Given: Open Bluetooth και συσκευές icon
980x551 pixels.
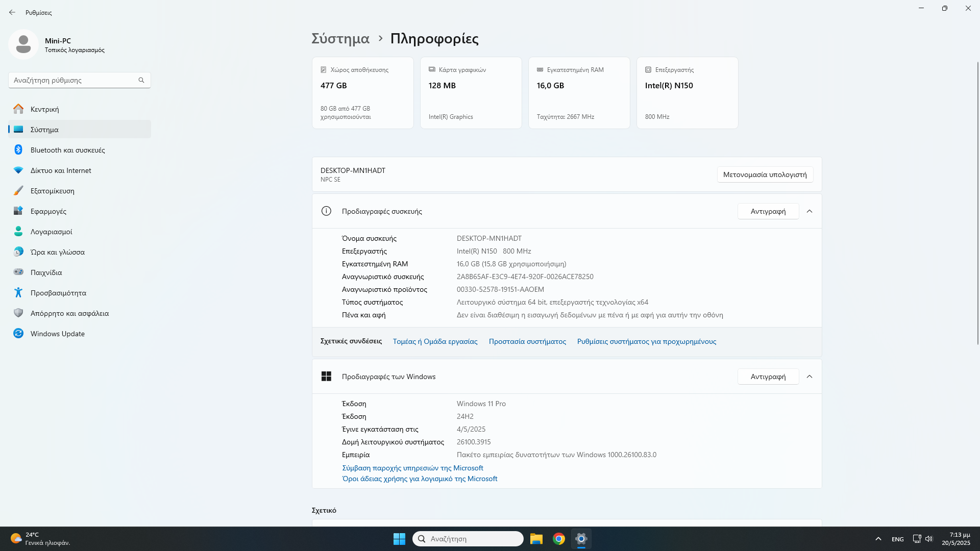Looking at the screenshot, I should coord(18,149).
